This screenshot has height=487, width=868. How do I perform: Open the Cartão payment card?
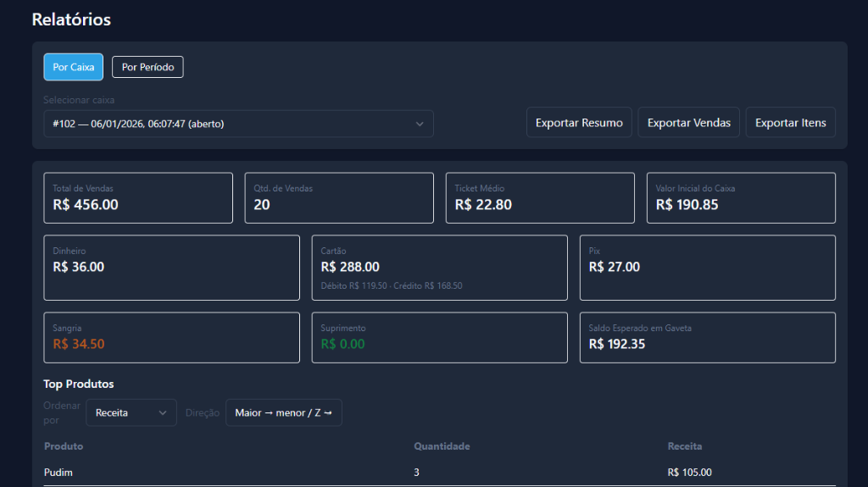point(439,268)
